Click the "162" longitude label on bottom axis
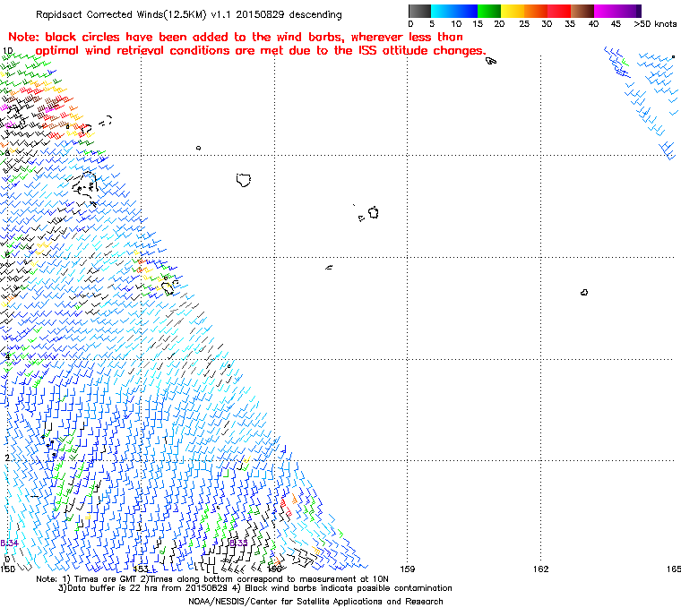 pyautogui.click(x=540, y=569)
